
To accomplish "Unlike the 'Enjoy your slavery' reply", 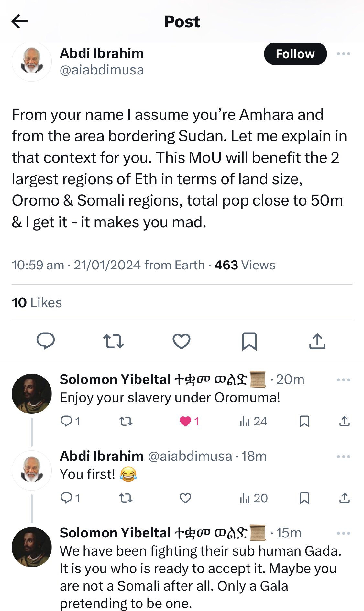I will [185, 421].
